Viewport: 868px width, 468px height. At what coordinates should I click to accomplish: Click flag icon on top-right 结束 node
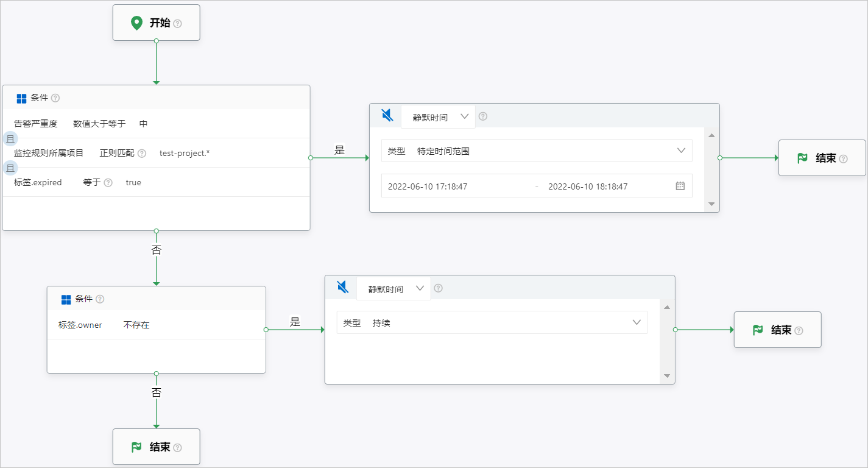[803, 158]
